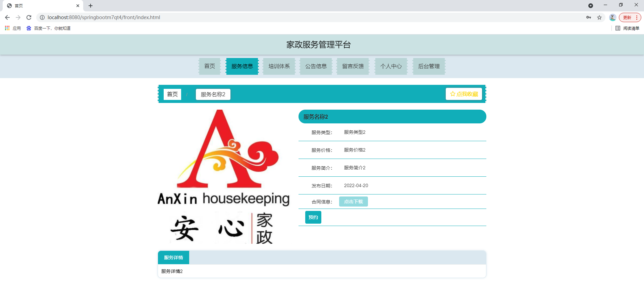Go back with browser back arrow
644x284 pixels.
point(7,17)
